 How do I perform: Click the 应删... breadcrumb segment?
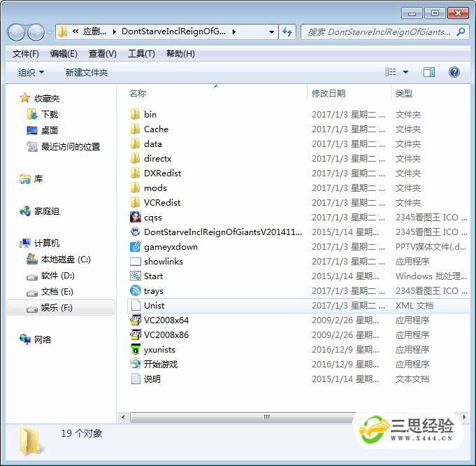click(x=94, y=31)
